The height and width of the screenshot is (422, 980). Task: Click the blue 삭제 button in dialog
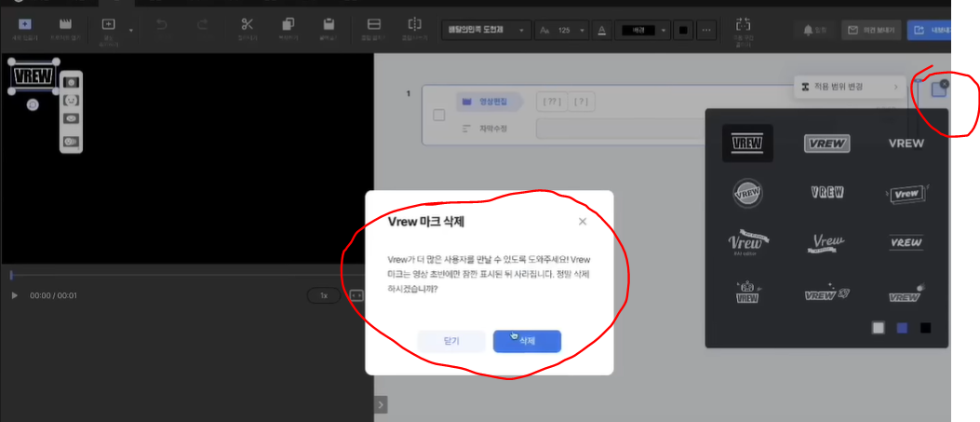point(527,341)
